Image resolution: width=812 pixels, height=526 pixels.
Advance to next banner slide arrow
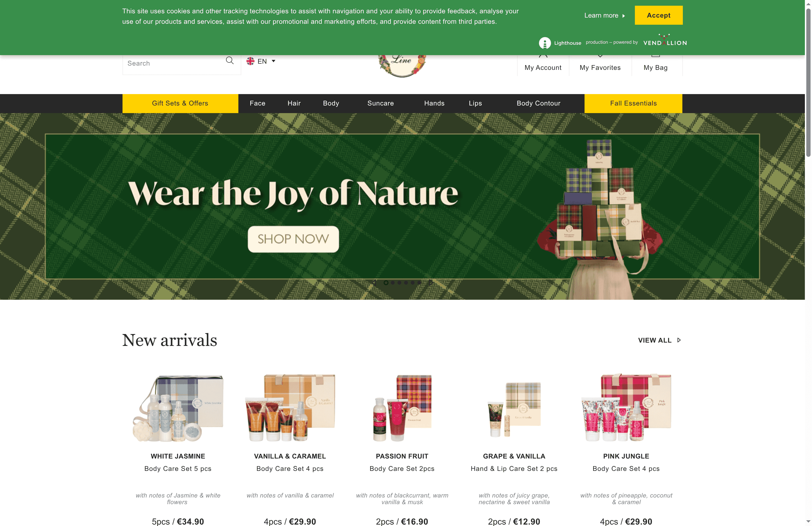tap(431, 283)
